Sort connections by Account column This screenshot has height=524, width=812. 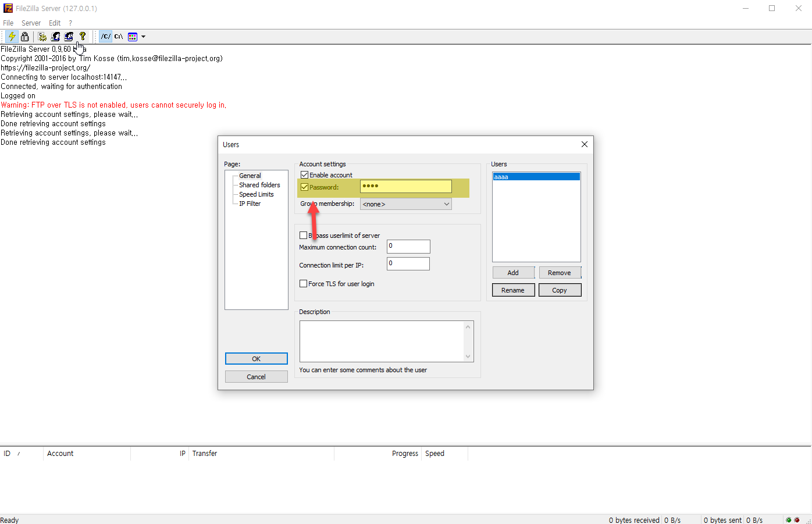click(87, 454)
